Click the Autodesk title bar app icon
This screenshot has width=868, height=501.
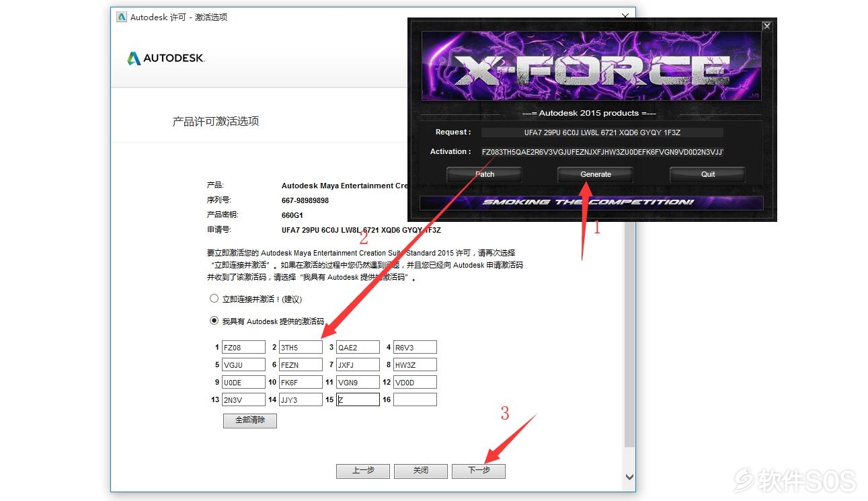coord(122,17)
